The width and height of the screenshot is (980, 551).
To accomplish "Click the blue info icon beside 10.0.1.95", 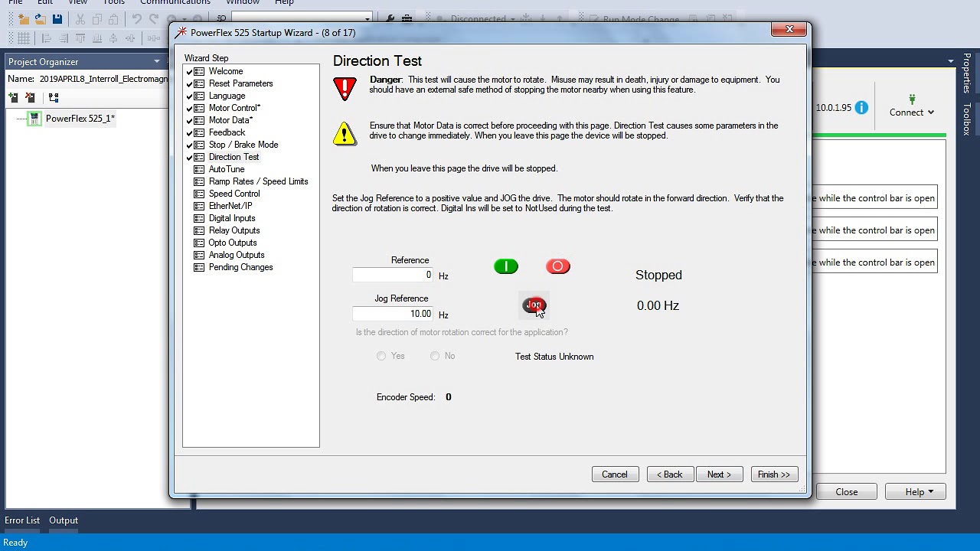I will pos(861,108).
